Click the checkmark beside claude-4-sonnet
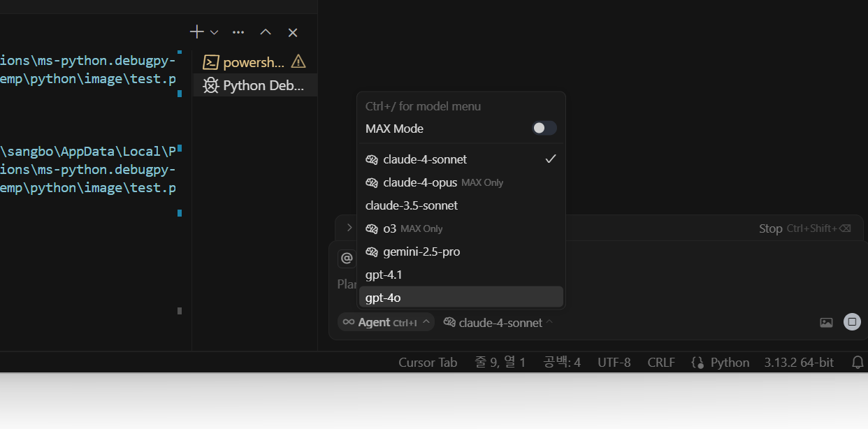The width and height of the screenshot is (868, 429). tap(551, 159)
